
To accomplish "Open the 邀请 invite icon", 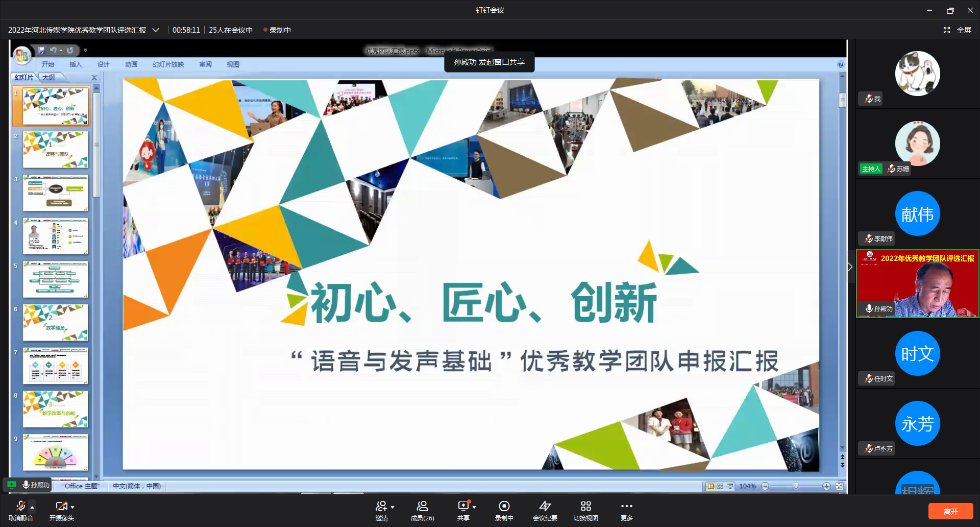I will (x=381, y=506).
